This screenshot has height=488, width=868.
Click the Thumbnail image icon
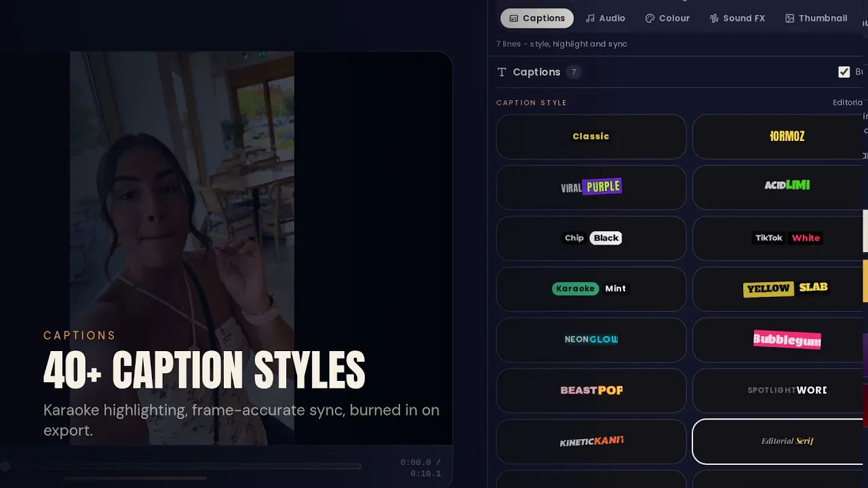789,18
